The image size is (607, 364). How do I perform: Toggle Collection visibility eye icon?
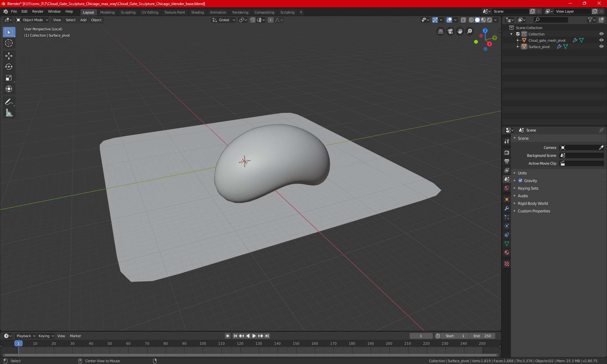(601, 34)
